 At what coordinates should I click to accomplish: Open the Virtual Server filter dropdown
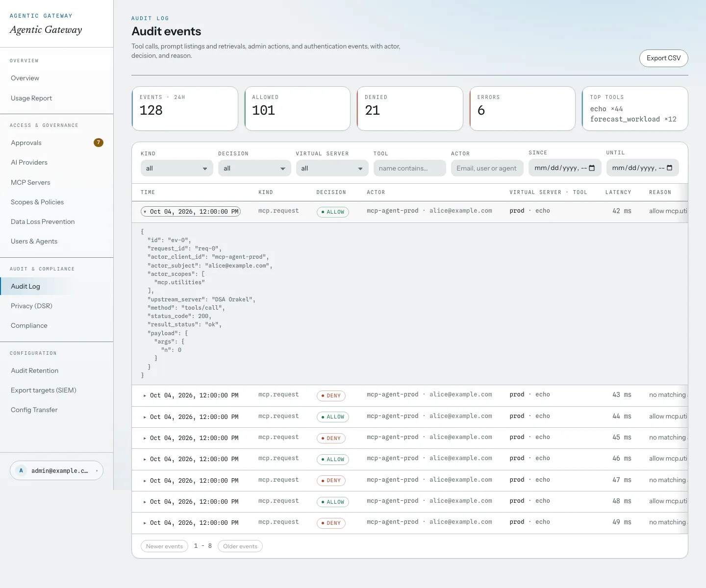pos(332,168)
